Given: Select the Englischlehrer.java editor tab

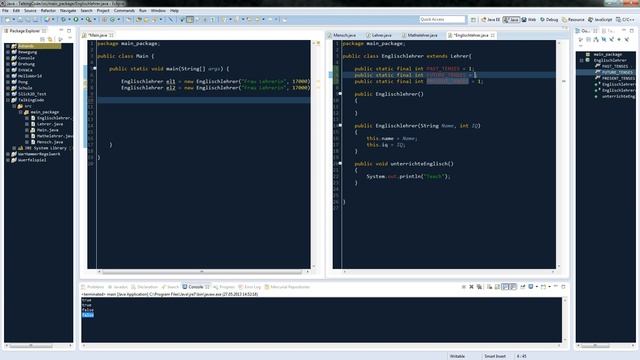Looking at the screenshot, I should 471,36.
